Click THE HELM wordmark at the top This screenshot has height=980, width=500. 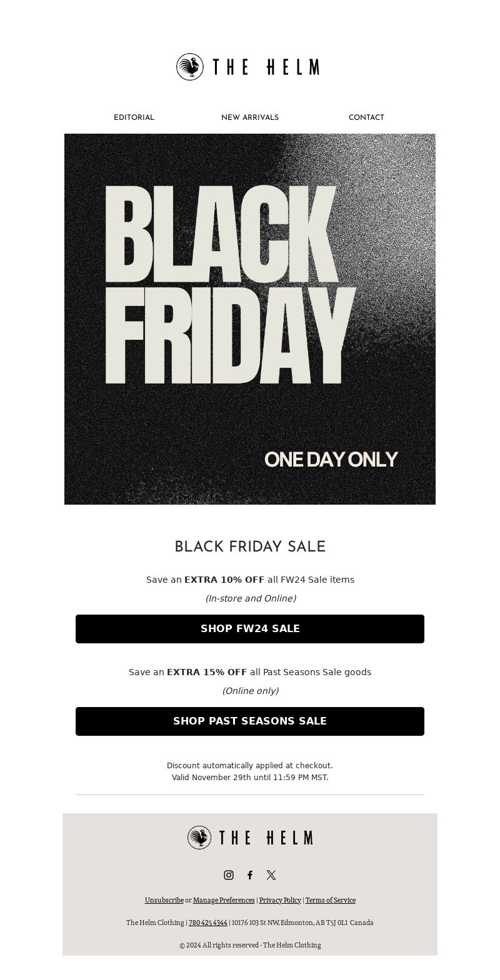point(266,67)
